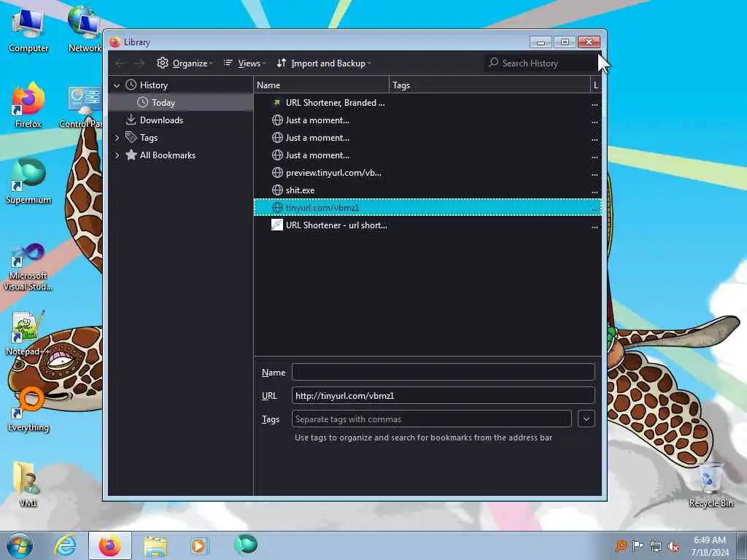747x560 pixels.
Task: Open the Firefox desktop shortcut
Action: pos(28,105)
